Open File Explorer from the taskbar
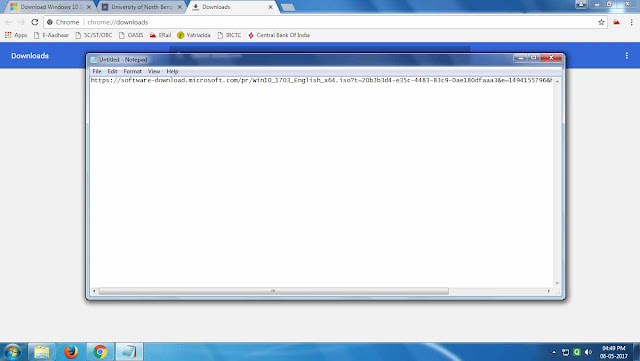The image size is (640, 361). pos(41,352)
